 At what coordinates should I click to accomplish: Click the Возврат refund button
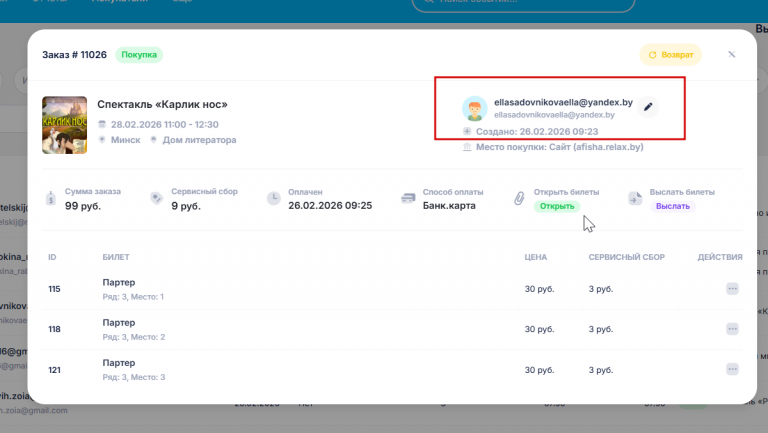coord(671,55)
